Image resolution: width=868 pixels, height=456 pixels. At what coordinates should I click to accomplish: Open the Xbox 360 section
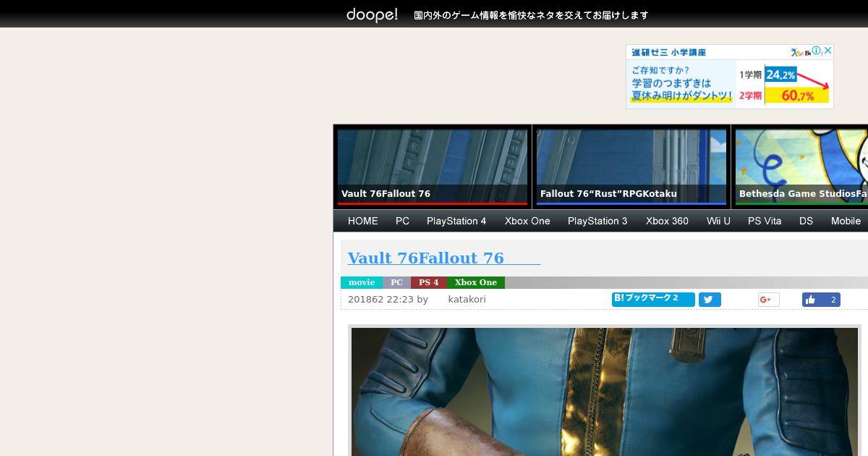[x=667, y=221]
